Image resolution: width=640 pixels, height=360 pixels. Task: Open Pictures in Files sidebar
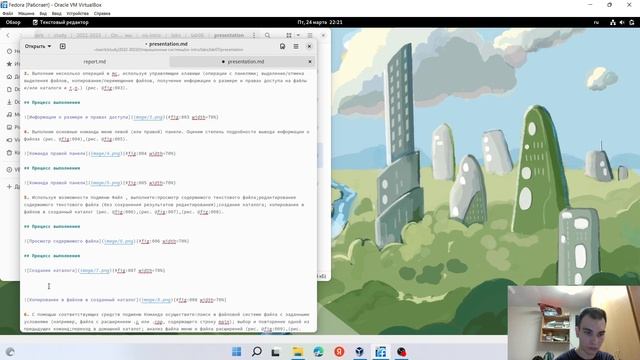tap(9, 127)
